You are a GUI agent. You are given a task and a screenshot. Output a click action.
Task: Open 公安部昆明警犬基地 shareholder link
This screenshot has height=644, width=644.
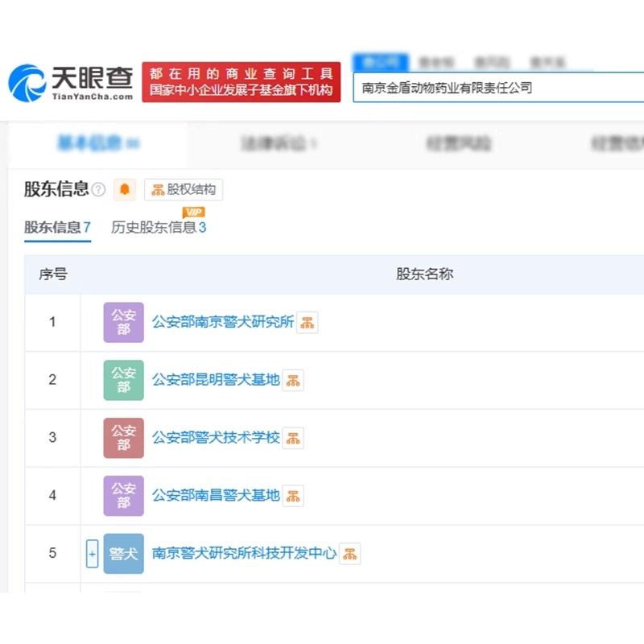click(x=216, y=380)
